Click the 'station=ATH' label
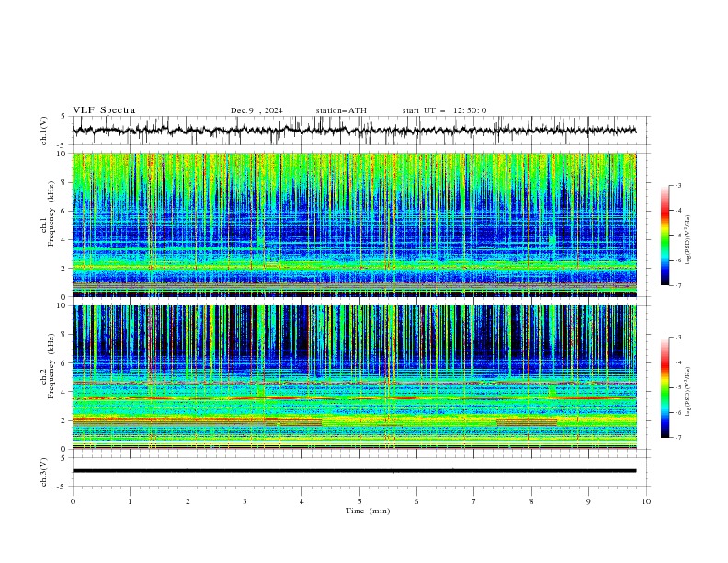The image size is (728, 563). (341, 110)
